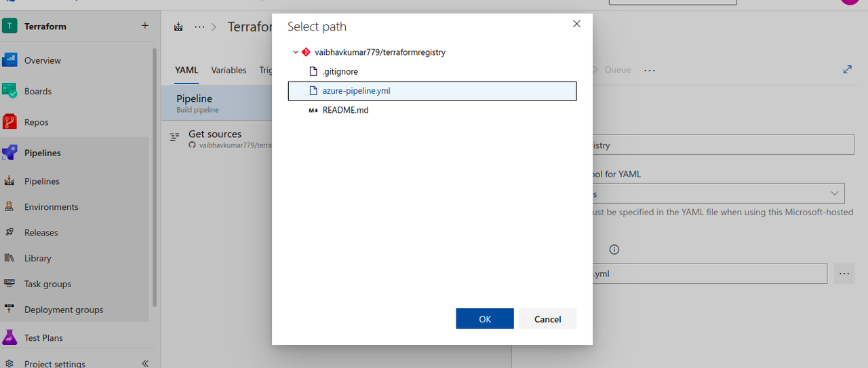Image resolution: width=868 pixels, height=368 pixels.
Task: Collapse the sidebar with the double chevron
Action: click(x=145, y=363)
